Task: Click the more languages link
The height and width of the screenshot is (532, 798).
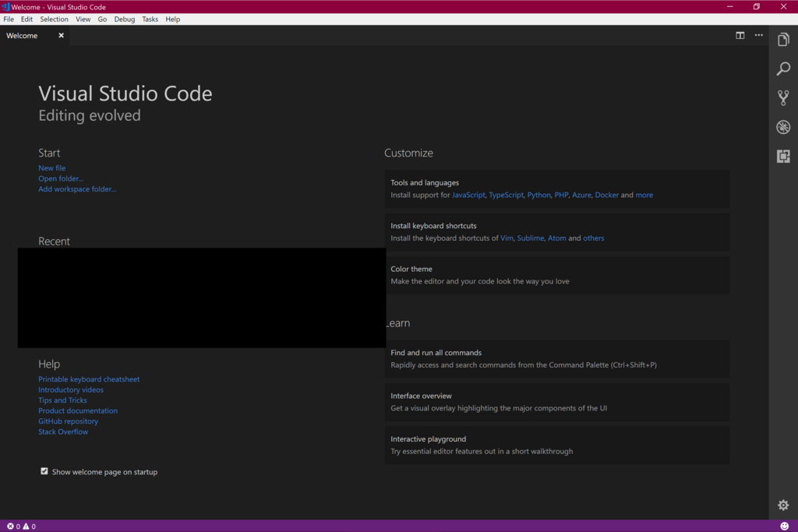Action: tap(644, 195)
